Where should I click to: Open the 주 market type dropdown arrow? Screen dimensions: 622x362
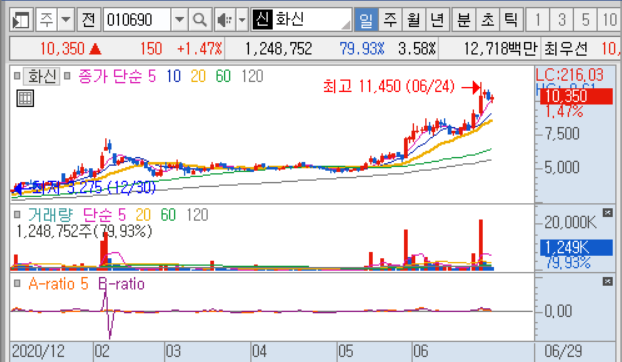(66, 19)
